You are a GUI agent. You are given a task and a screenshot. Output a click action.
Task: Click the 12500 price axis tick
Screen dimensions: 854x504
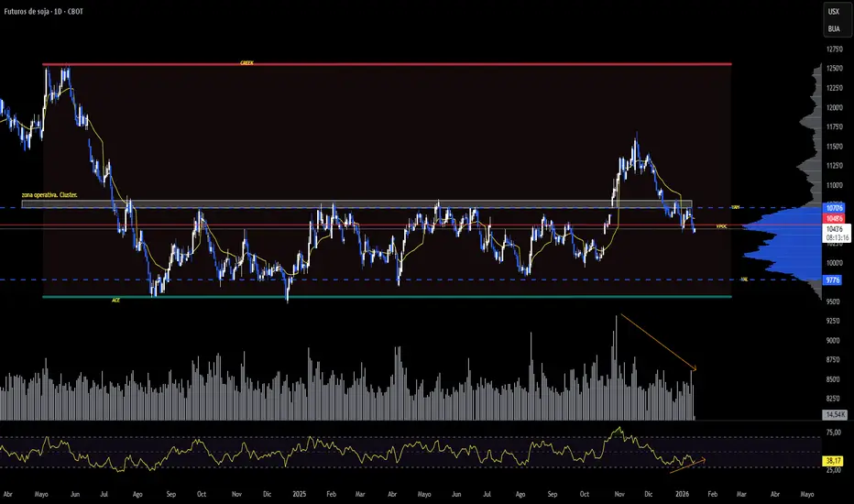pyautogui.click(x=834, y=69)
